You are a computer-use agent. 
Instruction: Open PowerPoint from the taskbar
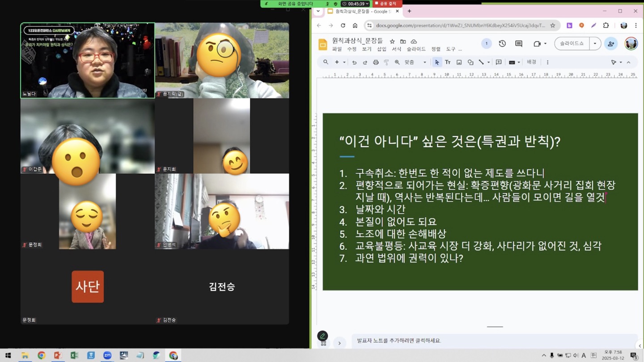(x=58, y=355)
